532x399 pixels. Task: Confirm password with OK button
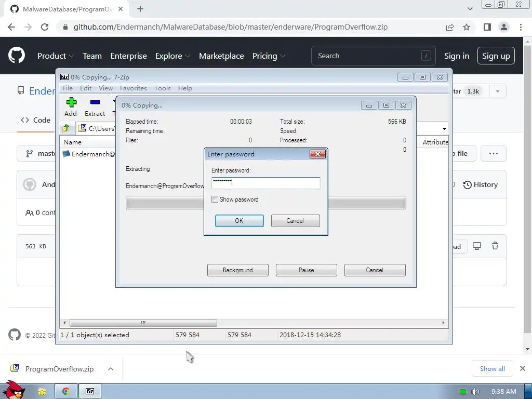pyautogui.click(x=239, y=220)
